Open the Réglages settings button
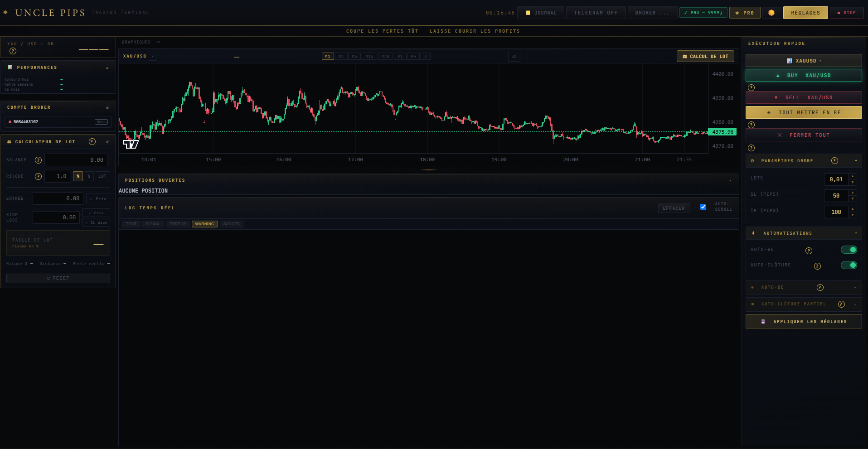Viewport: 868px width, 449px height. click(805, 13)
